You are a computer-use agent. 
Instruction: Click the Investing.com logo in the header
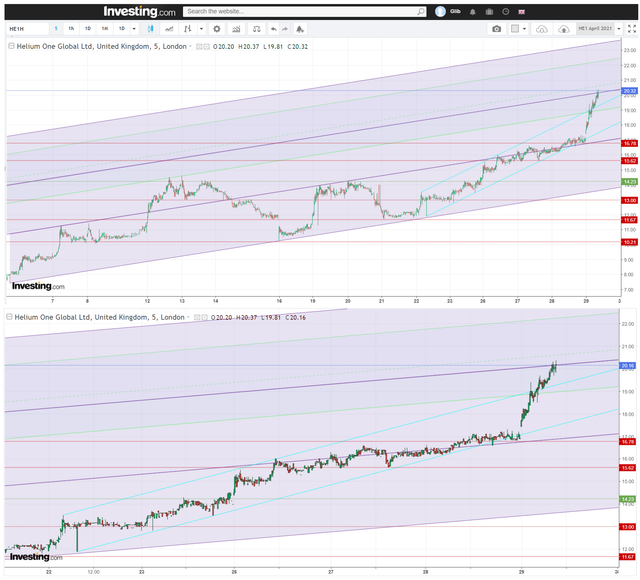[x=139, y=11]
